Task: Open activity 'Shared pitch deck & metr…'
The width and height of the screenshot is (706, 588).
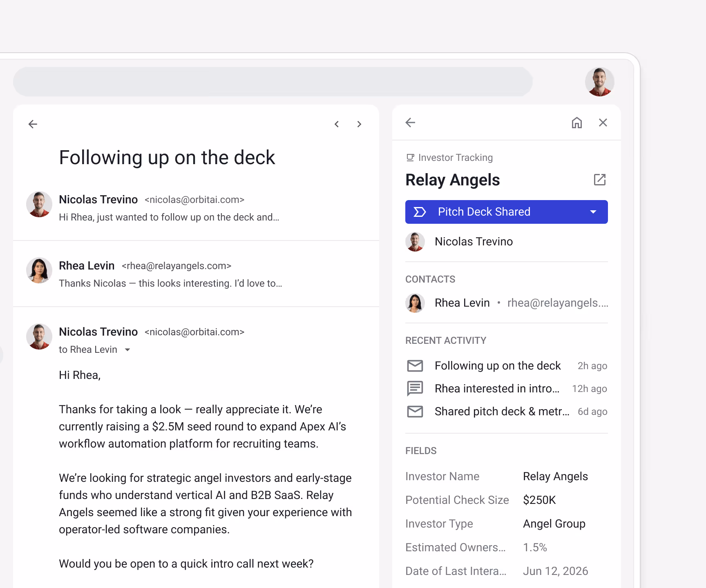Action: pyautogui.click(x=502, y=411)
